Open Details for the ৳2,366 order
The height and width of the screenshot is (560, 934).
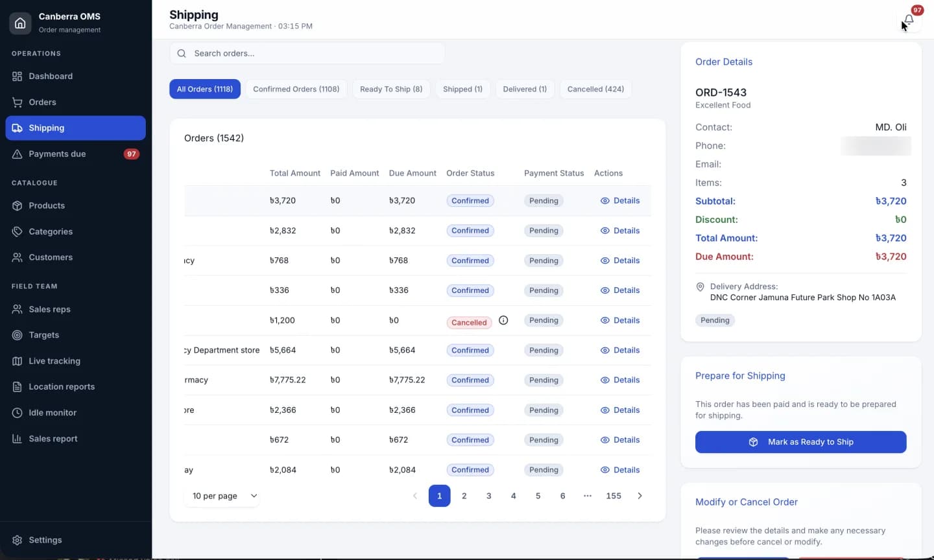point(620,410)
